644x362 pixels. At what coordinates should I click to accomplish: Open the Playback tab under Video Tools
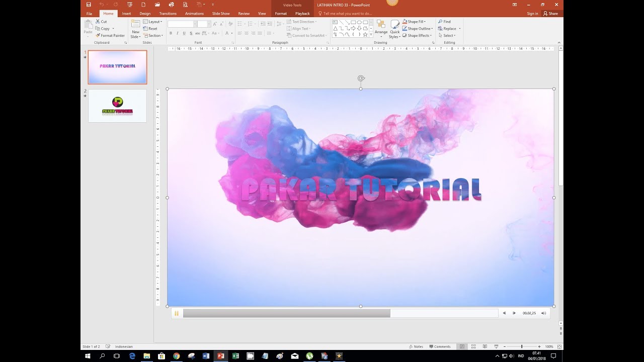[302, 14]
